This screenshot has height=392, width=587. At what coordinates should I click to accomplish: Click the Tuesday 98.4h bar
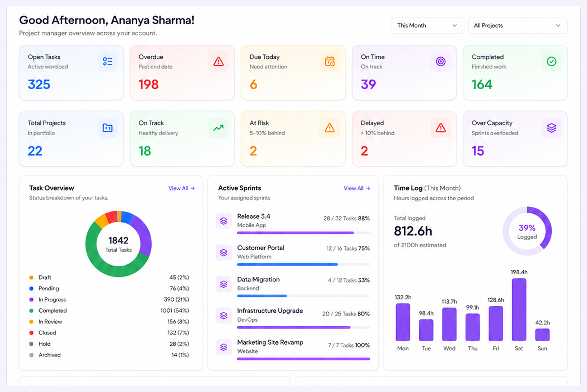click(426, 330)
